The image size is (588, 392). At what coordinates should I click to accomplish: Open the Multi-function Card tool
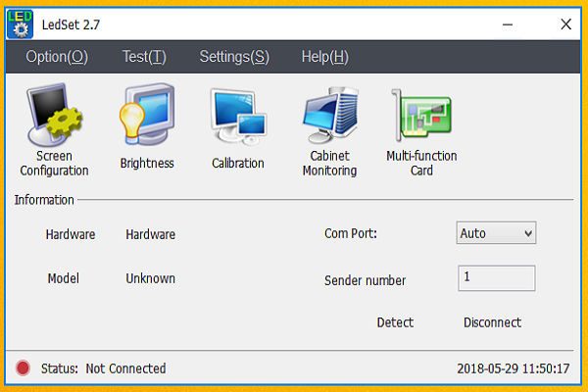[421, 131]
